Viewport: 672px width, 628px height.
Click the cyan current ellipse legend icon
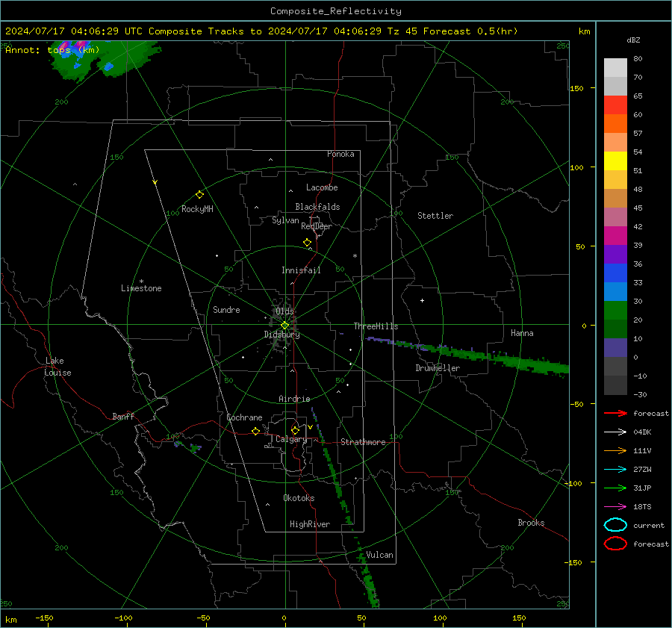click(615, 525)
